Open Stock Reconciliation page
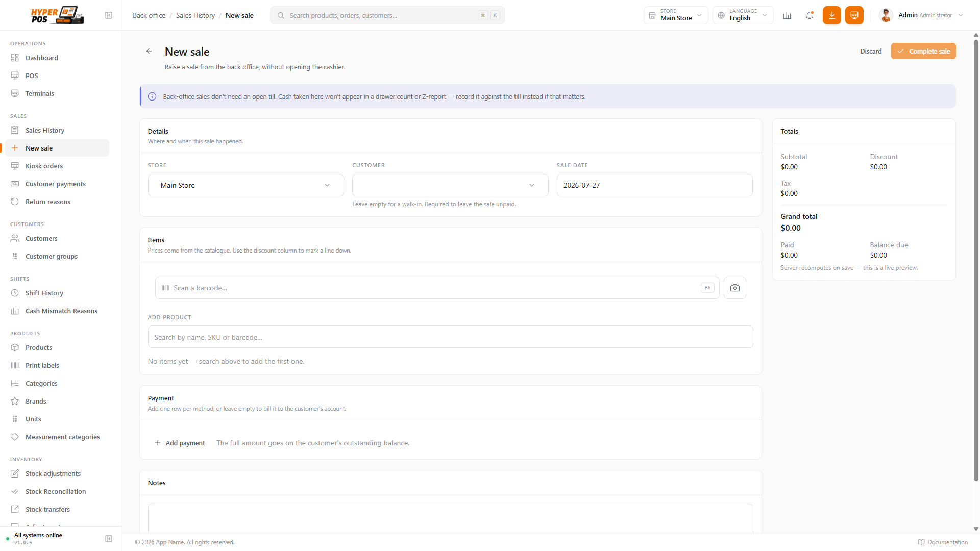 [x=57, y=491]
